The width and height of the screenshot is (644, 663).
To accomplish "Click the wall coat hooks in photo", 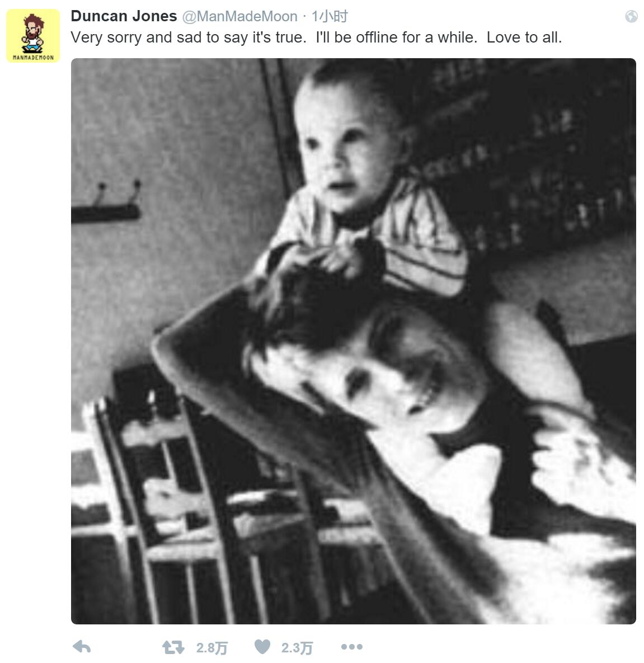I will 106,203.
